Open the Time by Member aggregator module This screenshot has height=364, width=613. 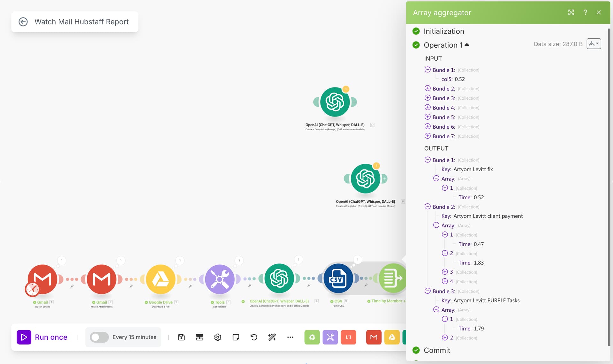392,278
